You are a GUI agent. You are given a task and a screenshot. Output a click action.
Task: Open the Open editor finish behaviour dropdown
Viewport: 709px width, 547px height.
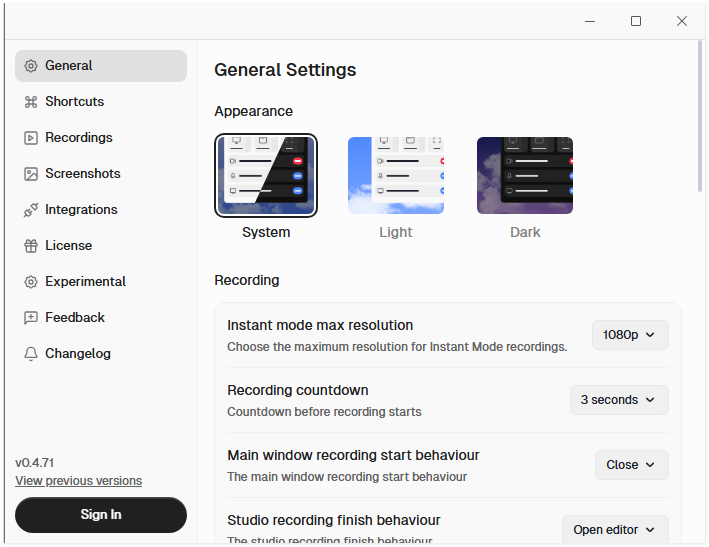(615, 530)
